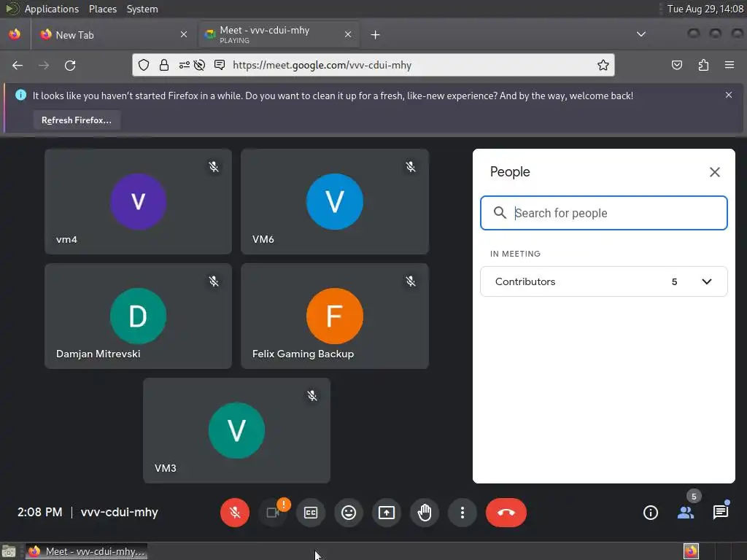This screenshot has width=747, height=560.
Task: Open chat with everyone icon
Action: tap(721, 513)
